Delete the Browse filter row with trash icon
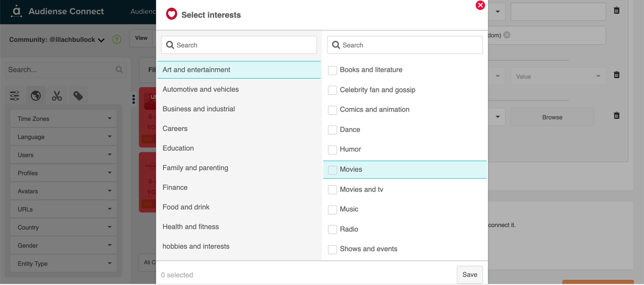The height and width of the screenshot is (285, 644). [616, 116]
